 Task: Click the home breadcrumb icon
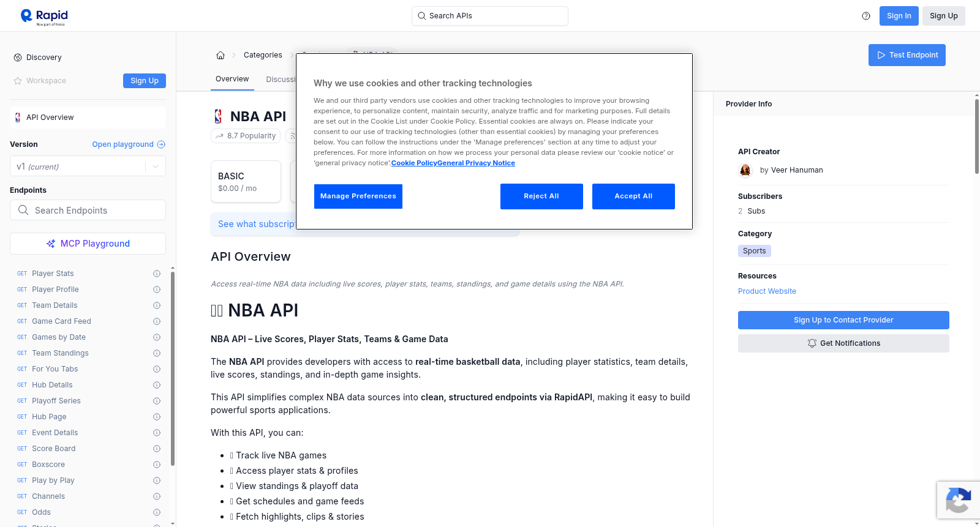click(x=221, y=55)
